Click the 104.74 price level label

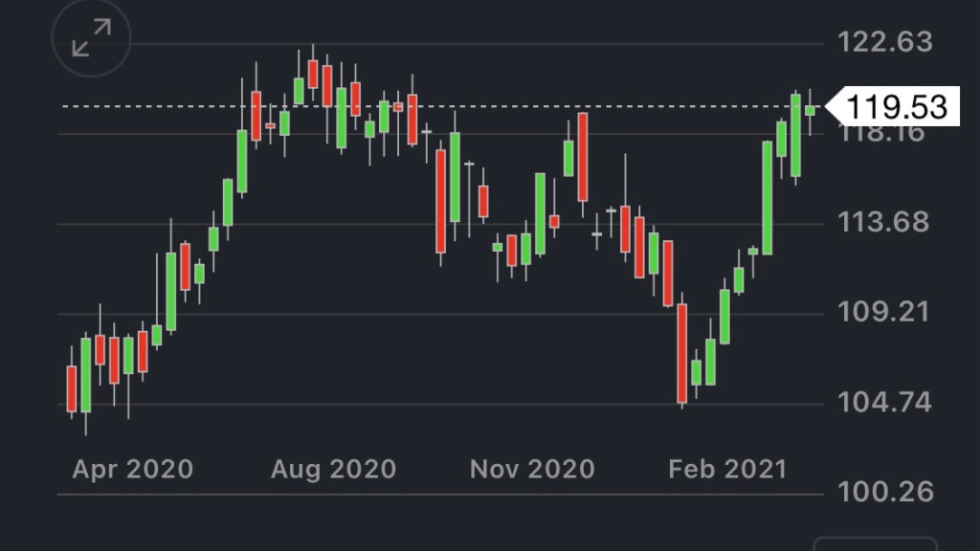pos(883,403)
